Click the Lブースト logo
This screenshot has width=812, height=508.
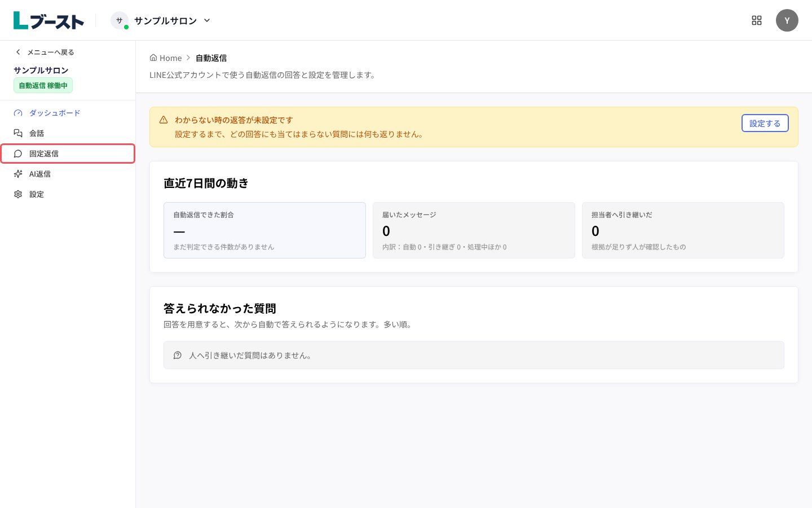tap(48, 20)
